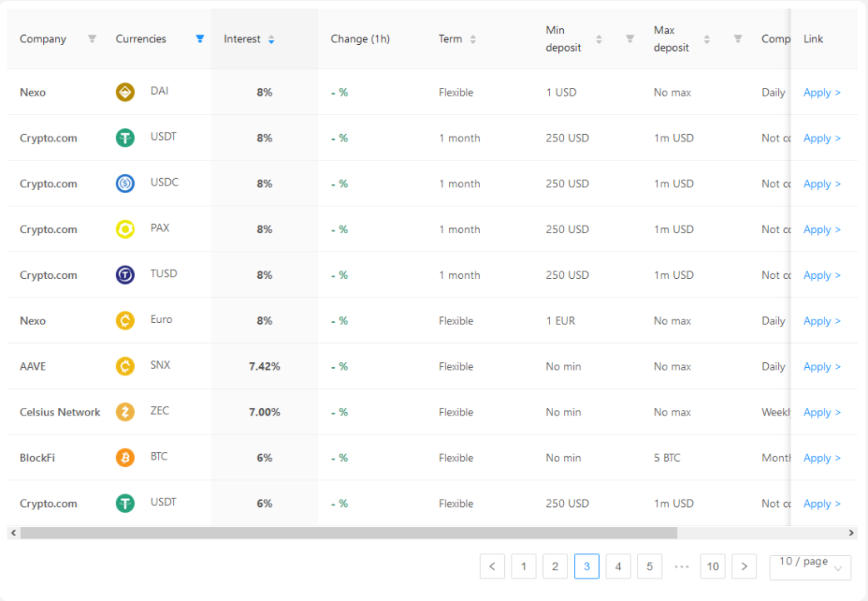Jump to page 10 in pagination

click(712, 567)
